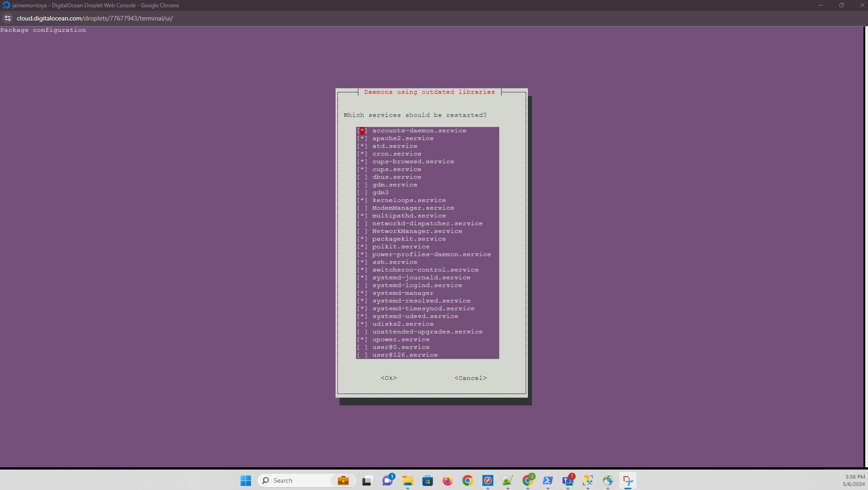Click the 'Package configuration' heading

click(43, 30)
